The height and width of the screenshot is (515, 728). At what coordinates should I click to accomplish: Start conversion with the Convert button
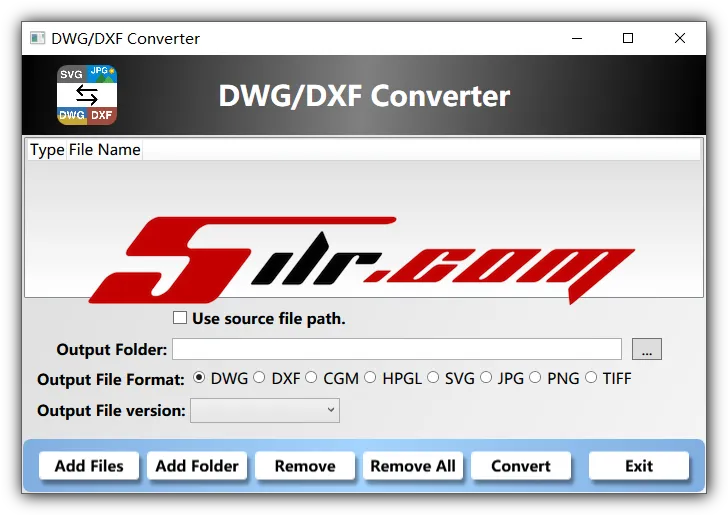521,465
